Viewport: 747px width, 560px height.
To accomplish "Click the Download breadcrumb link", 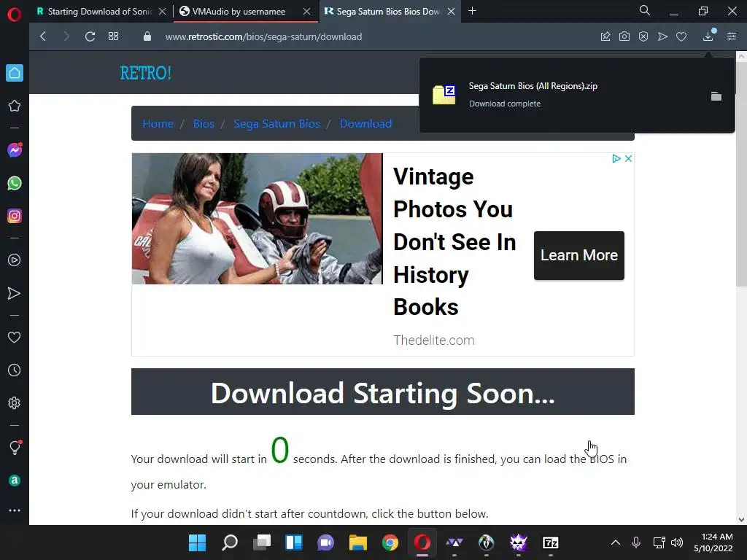I will click(366, 124).
